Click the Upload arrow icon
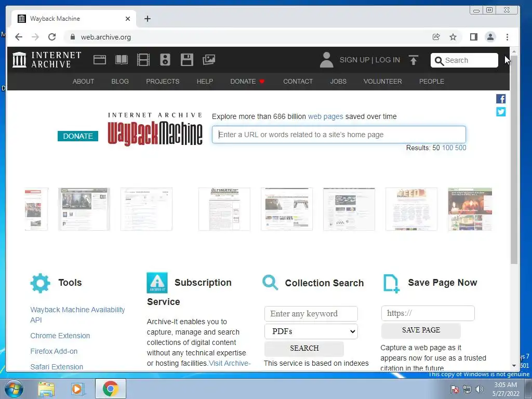 (413, 60)
